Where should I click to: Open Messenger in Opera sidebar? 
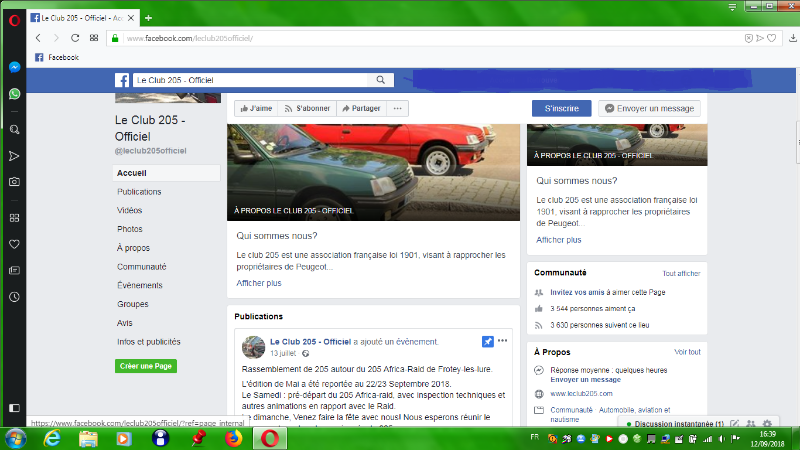[x=14, y=67]
